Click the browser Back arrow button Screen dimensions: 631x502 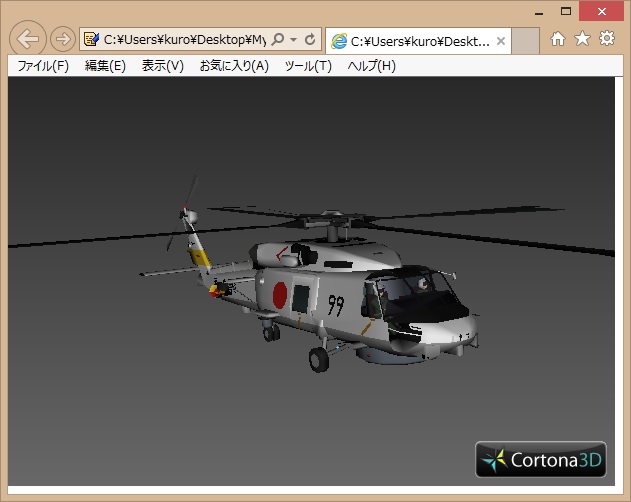click(x=29, y=39)
